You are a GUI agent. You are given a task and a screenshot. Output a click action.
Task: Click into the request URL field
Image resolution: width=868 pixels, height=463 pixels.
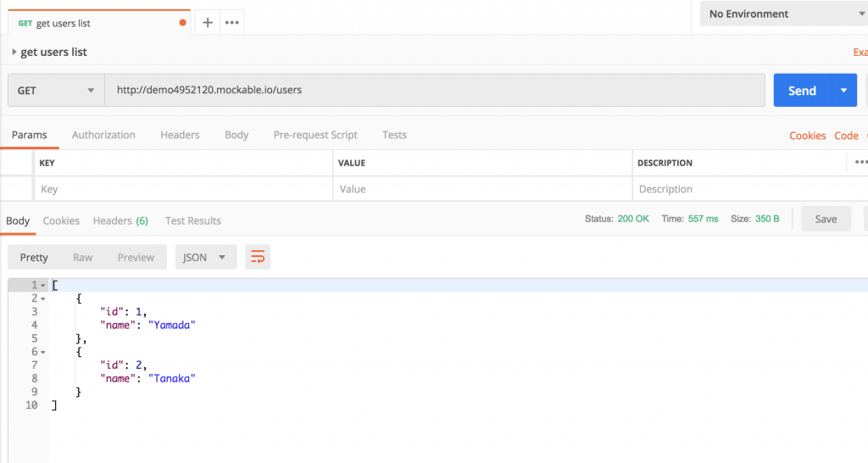tap(435, 90)
